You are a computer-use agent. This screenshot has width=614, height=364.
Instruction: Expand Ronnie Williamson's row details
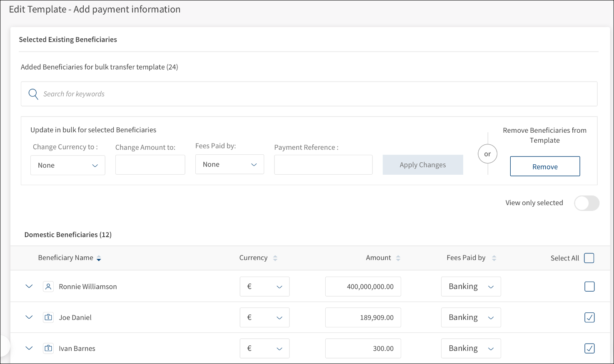click(29, 287)
